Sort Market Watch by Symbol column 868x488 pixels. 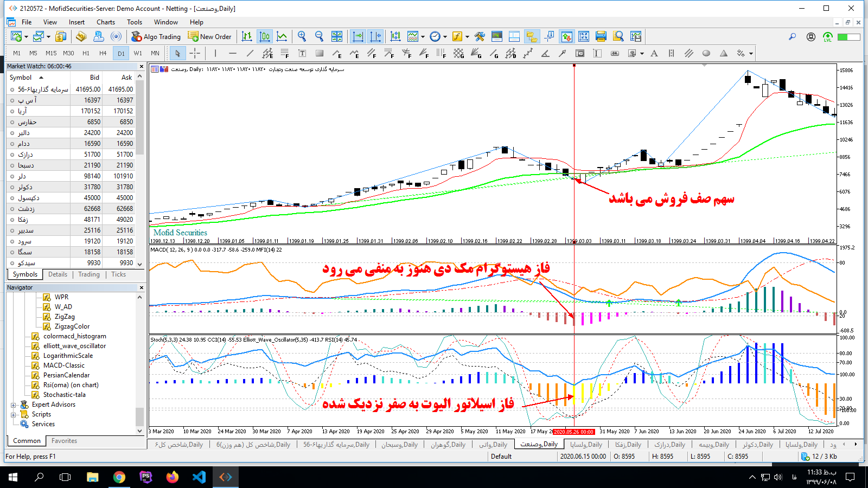click(x=38, y=78)
